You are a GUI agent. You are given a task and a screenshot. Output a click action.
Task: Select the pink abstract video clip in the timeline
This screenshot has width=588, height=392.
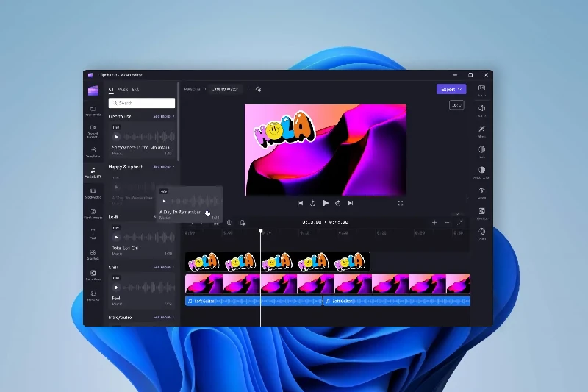pyautogui.click(x=327, y=284)
